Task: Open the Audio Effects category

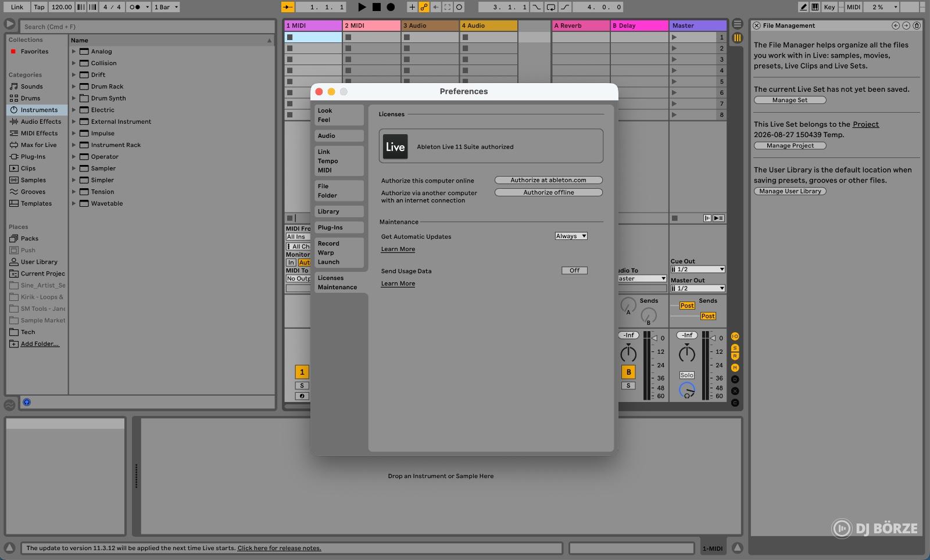Action: pyautogui.click(x=35, y=121)
